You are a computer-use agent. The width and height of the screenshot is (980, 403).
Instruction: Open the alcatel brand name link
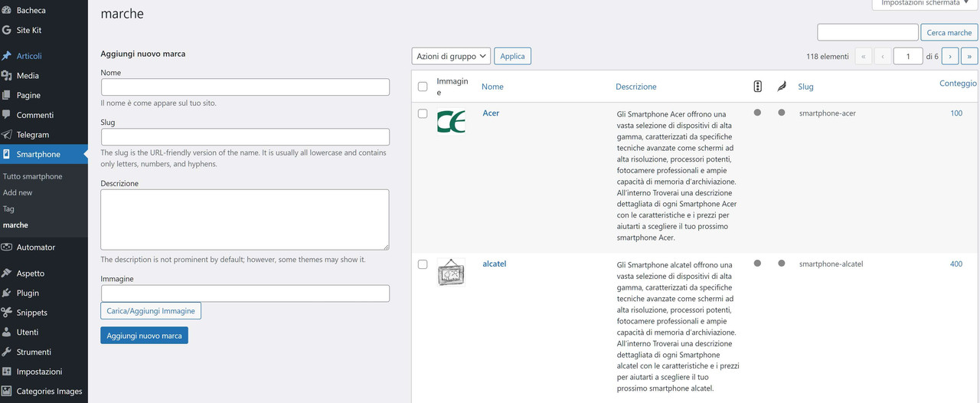pos(495,264)
